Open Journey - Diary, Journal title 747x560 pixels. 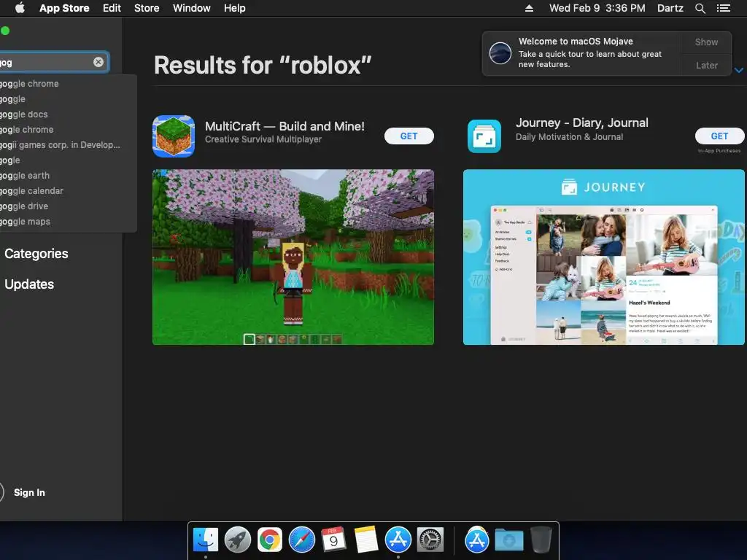[581, 122]
